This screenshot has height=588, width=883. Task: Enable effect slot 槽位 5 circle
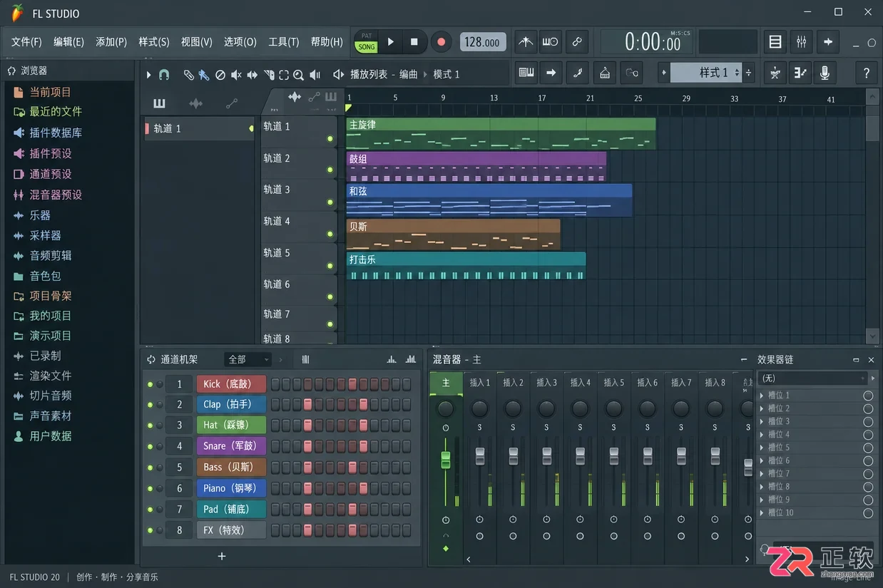868,448
